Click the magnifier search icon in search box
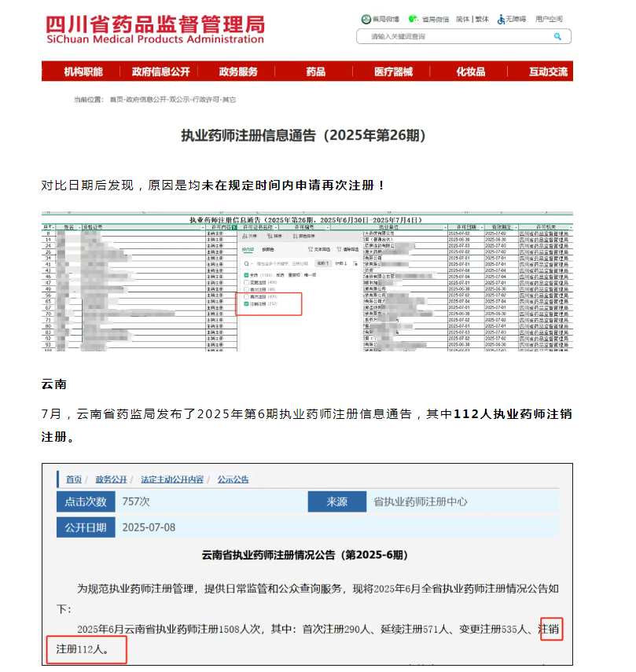This screenshot has width=636, height=672. [557, 36]
